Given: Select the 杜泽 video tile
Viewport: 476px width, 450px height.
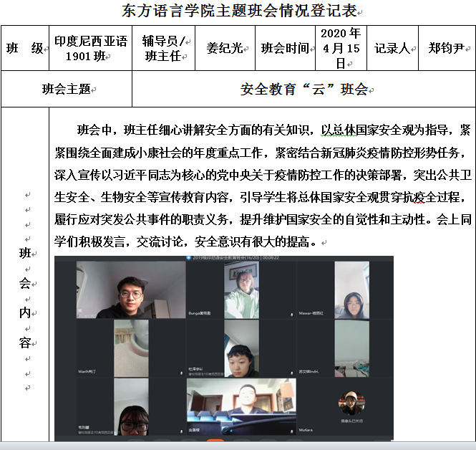Looking at the screenshot, I should tap(241, 348).
